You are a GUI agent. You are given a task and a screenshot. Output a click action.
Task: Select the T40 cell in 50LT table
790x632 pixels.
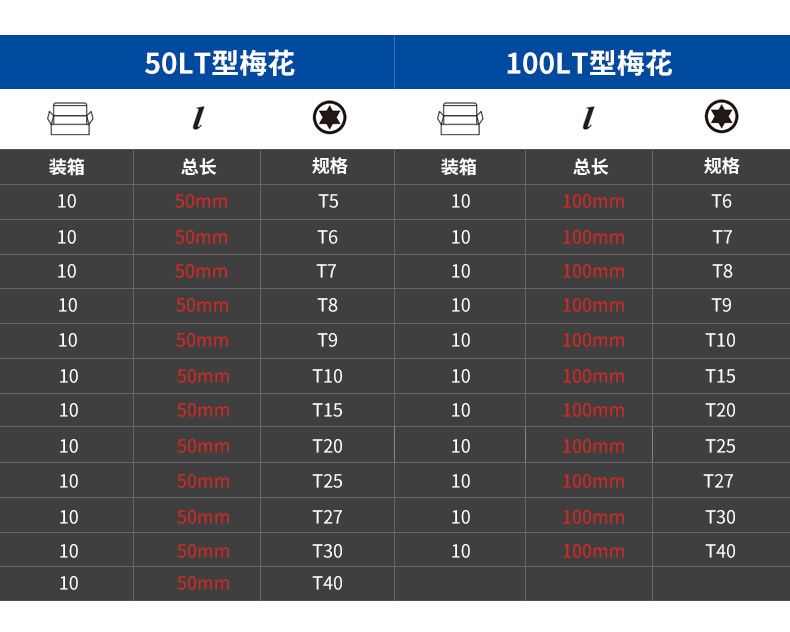click(327, 584)
